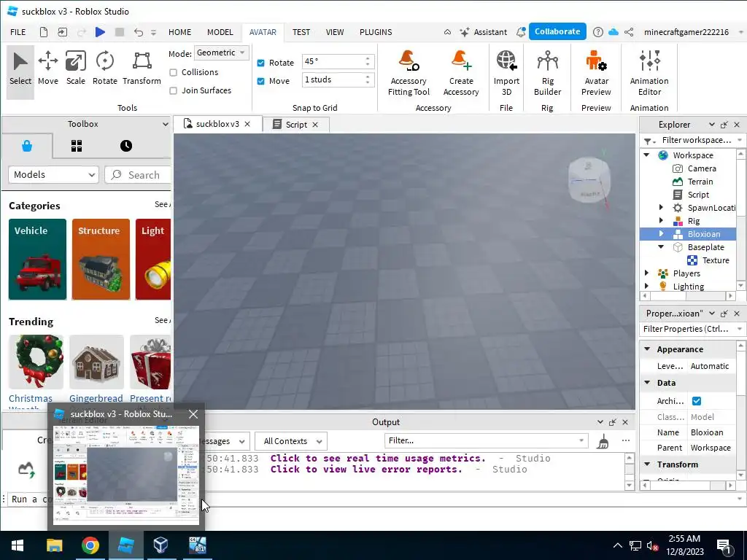Image resolution: width=747 pixels, height=560 pixels.
Task: Launch Import 3D
Action: (x=506, y=74)
